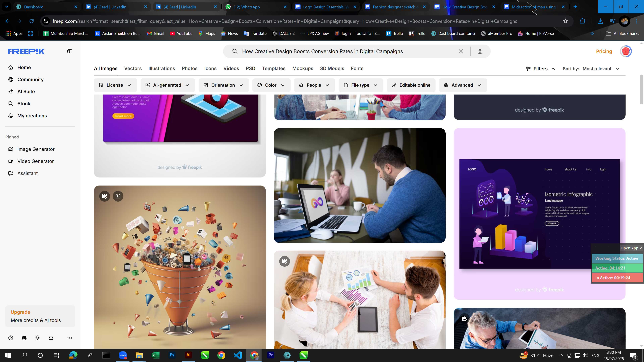Click crown badge on overhead meeting photo
This screenshot has height=362, width=644.
point(284,261)
